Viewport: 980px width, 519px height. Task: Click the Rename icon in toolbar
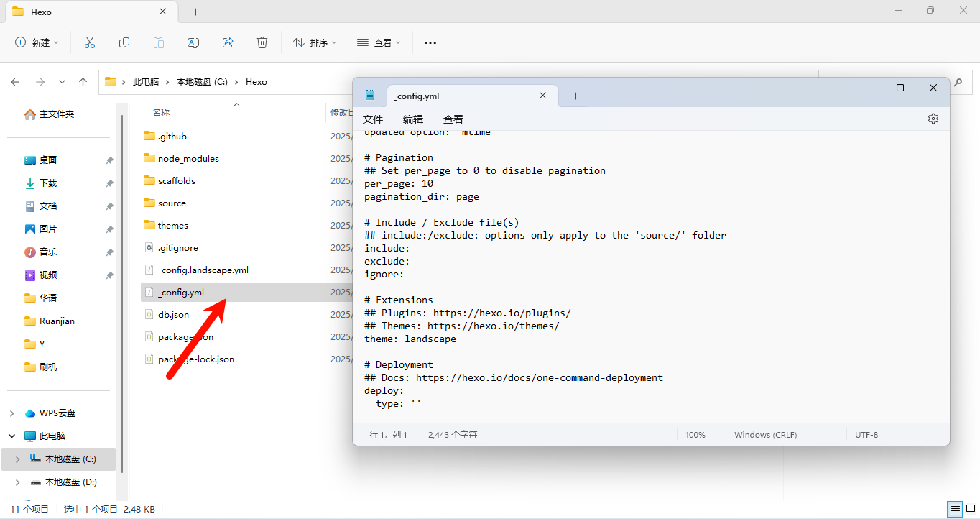coord(193,43)
